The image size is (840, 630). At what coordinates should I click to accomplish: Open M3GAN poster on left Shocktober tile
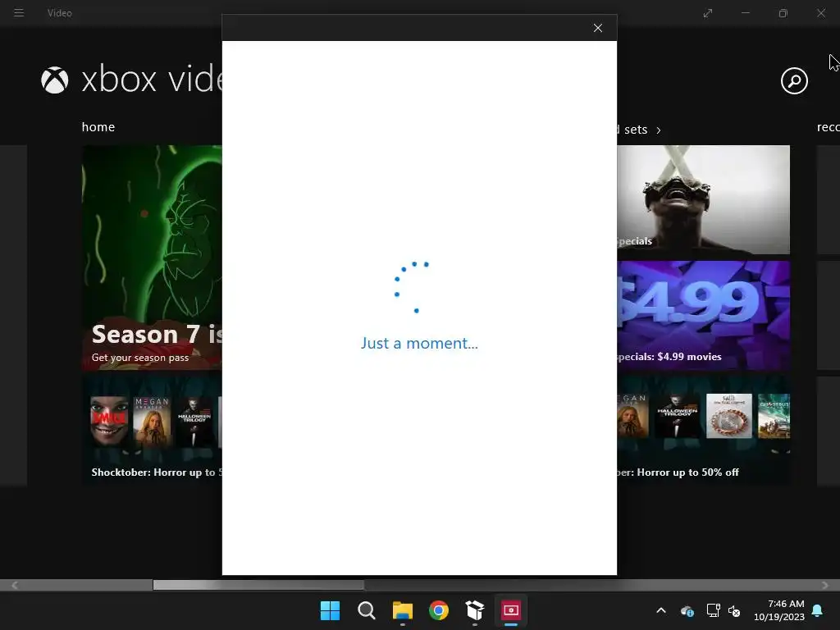pyautogui.click(x=152, y=421)
